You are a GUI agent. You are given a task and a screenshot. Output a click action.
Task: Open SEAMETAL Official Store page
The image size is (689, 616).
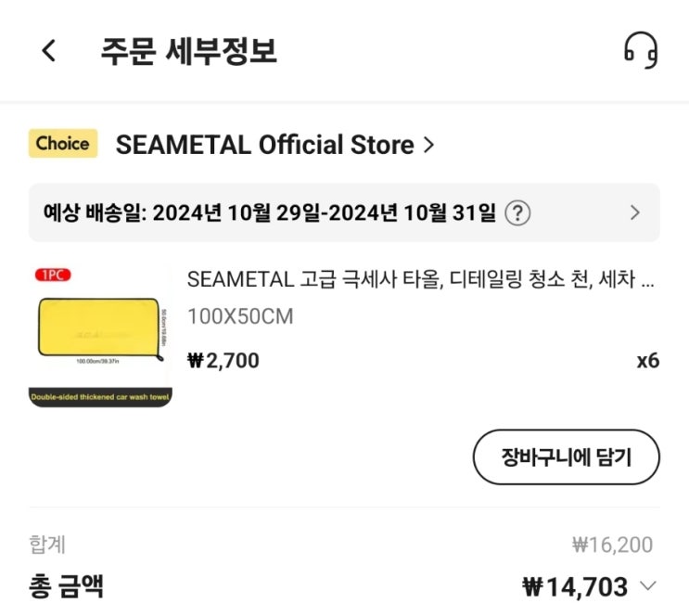coord(264,145)
